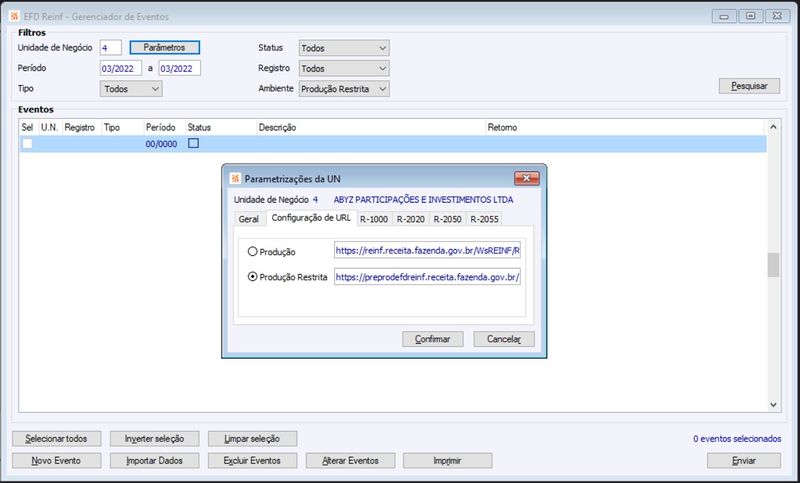Image resolution: width=800 pixels, height=483 pixels.
Task: Switch to the Geral tab
Action: pyautogui.click(x=248, y=219)
